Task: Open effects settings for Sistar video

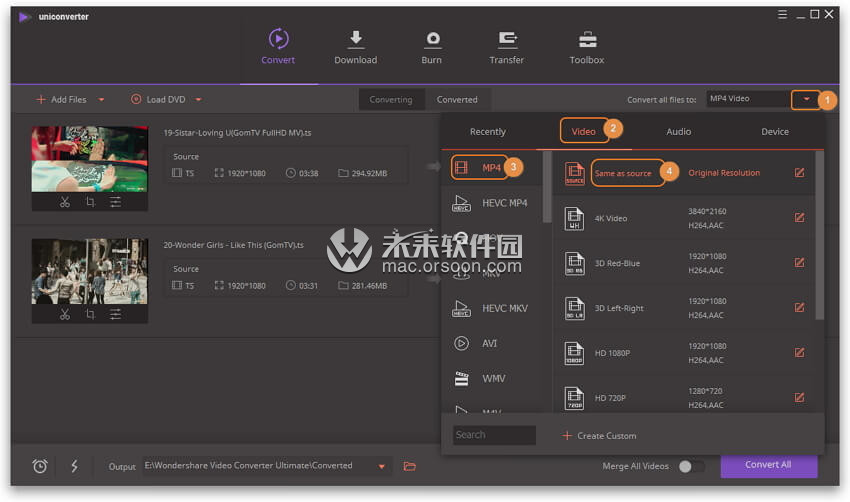Action: pyautogui.click(x=115, y=202)
